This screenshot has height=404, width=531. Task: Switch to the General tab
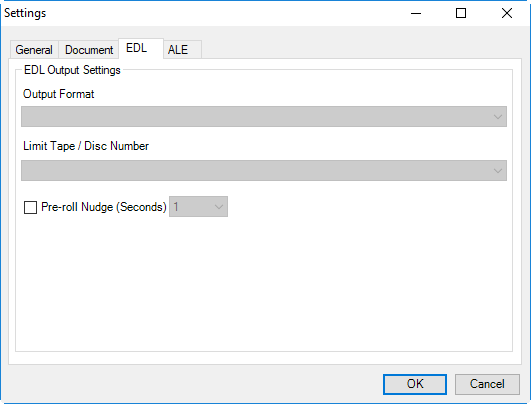[34, 50]
